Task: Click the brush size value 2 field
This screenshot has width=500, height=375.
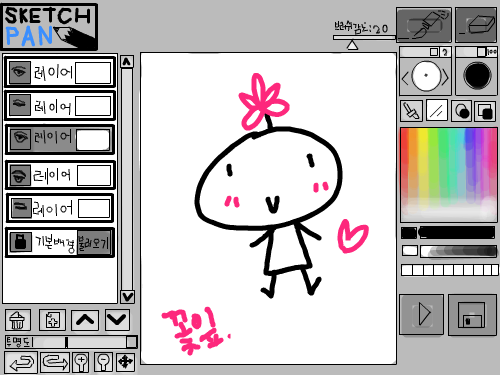Action: pyautogui.click(x=445, y=52)
